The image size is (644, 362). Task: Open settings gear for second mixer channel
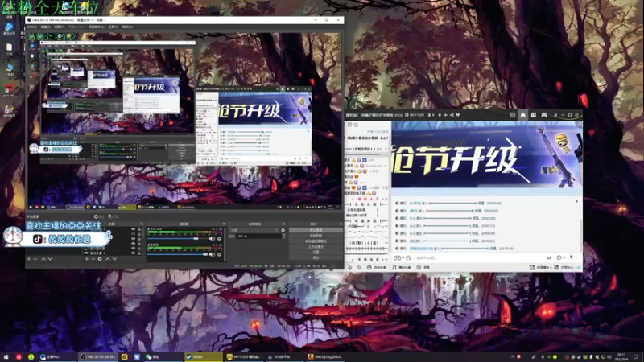[219, 254]
